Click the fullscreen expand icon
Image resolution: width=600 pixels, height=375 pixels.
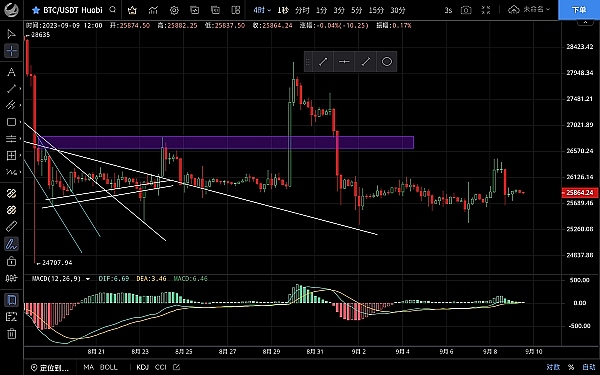click(x=486, y=10)
